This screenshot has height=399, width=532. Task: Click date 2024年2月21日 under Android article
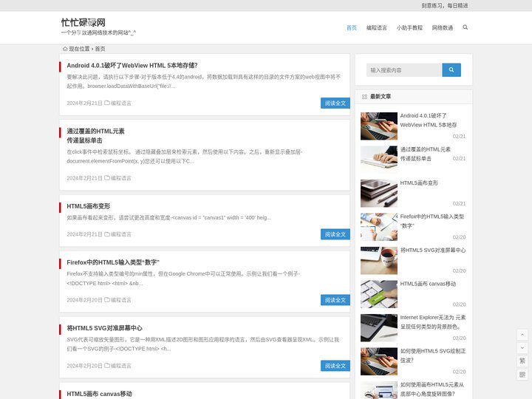[x=84, y=103]
